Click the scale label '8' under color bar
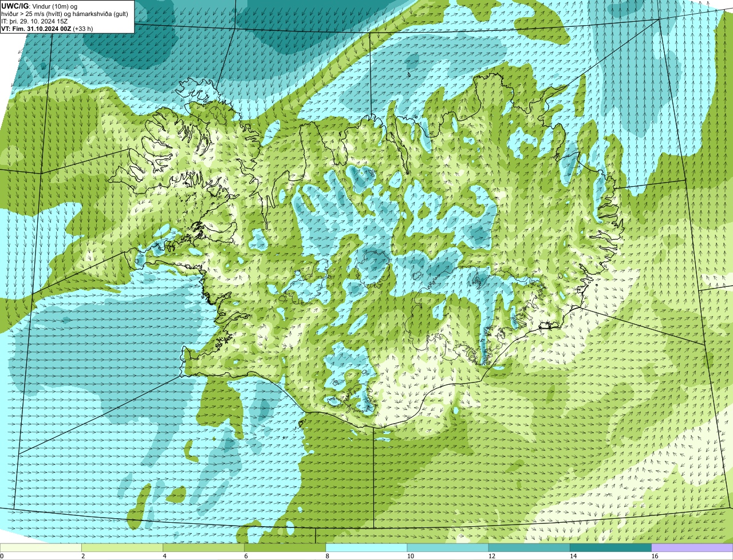Viewport: 733px width, 560px height. tap(327, 556)
